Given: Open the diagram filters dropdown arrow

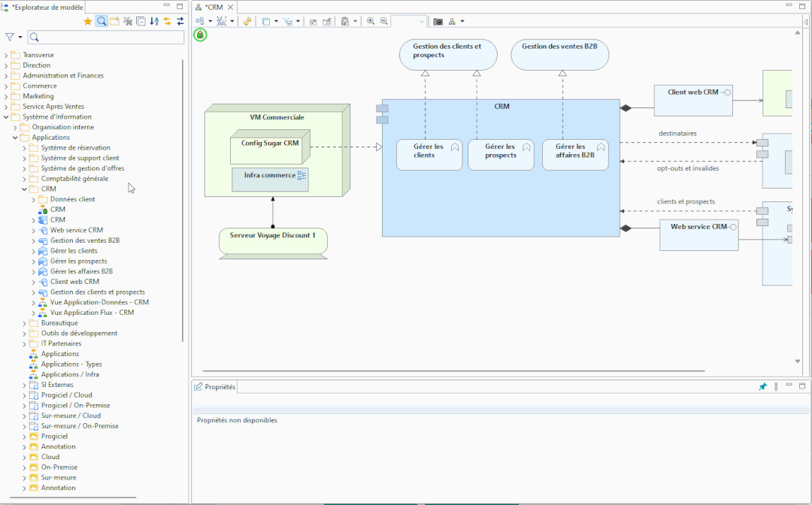Looking at the screenshot, I should [x=298, y=21].
